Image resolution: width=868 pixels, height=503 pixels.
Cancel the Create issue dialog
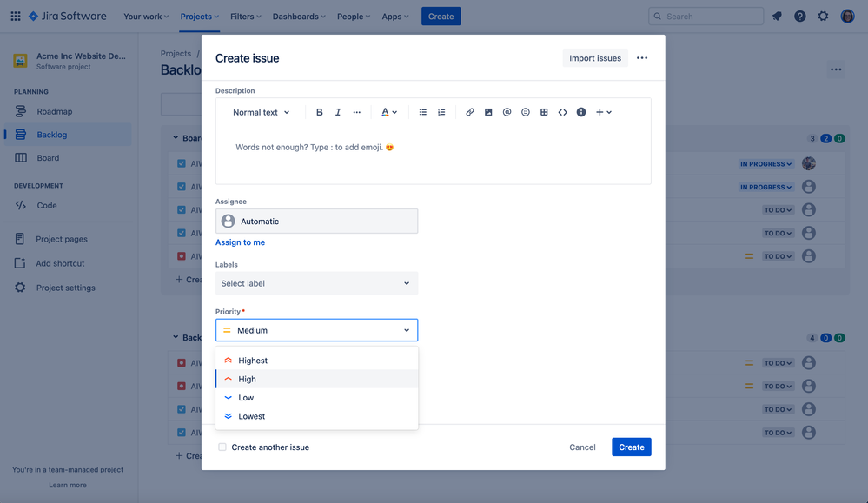click(x=582, y=447)
